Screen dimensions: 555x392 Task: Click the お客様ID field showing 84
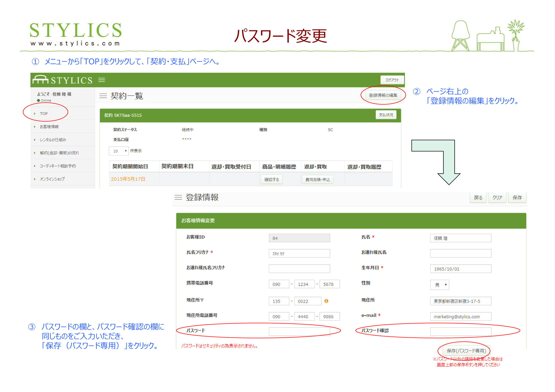(x=299, y=238)
